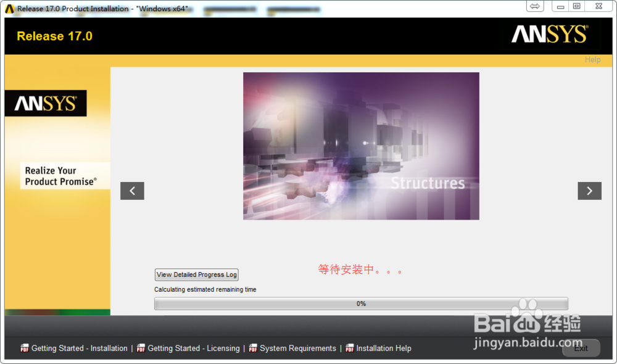This screenshot has width=617, height=364.
Task: Click the 'Realize Your Product Promise' slogan
Action: pyautogui.click(x=60, y=176)
